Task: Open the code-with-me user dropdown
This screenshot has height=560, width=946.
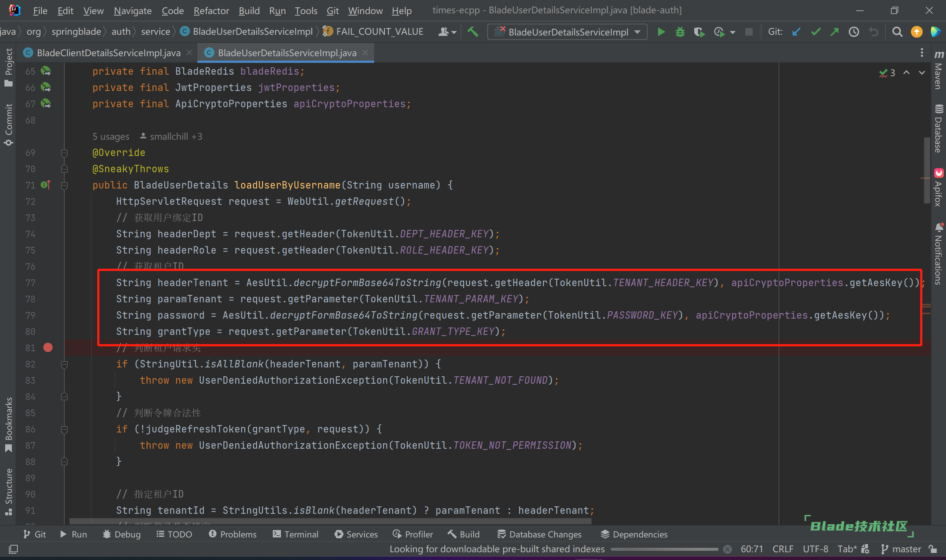Action: 448,32
